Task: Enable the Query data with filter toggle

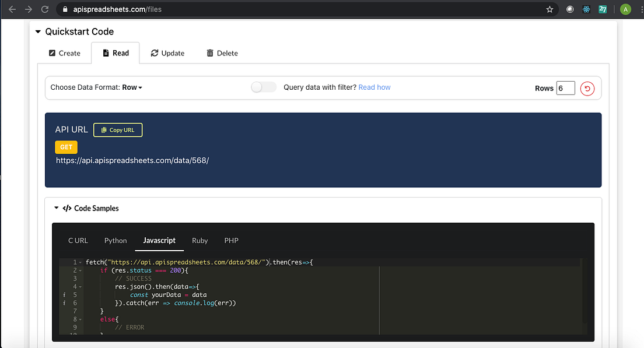Action: point(263,86)
